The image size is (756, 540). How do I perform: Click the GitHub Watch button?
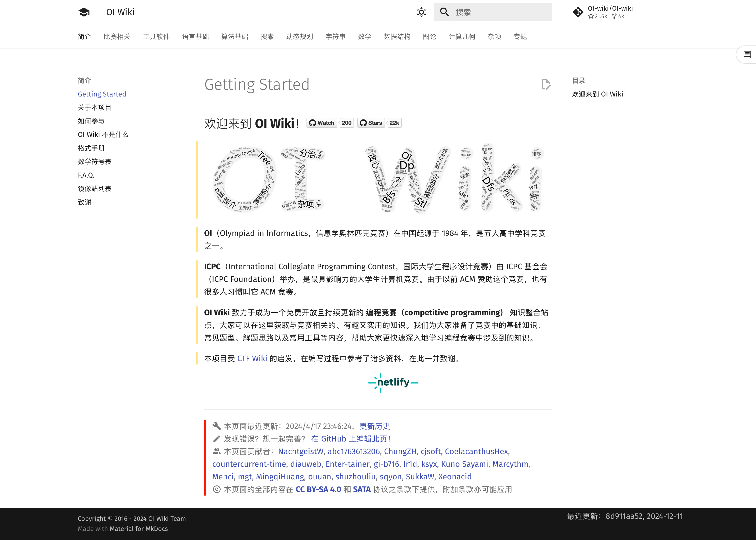pyautogui.click(x=322, y=123)
